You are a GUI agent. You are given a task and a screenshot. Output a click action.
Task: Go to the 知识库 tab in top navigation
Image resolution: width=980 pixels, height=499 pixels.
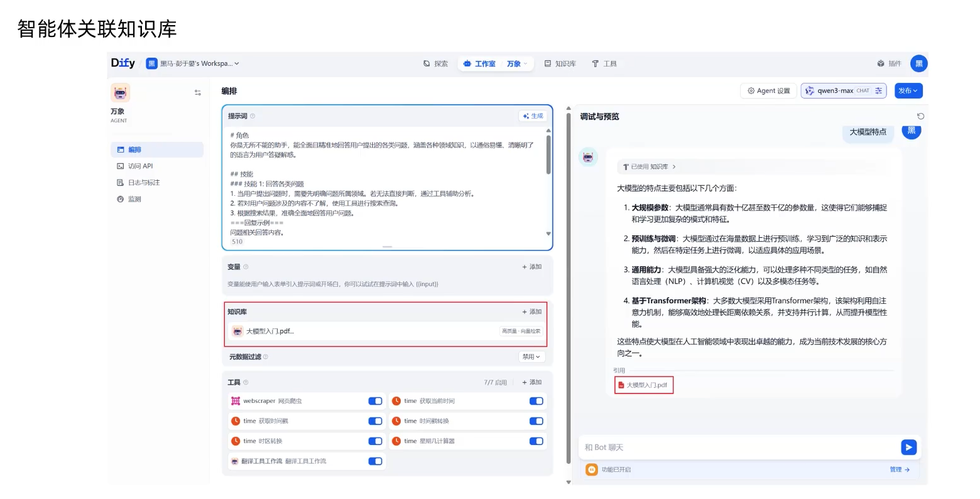click(x=560, y=63)
